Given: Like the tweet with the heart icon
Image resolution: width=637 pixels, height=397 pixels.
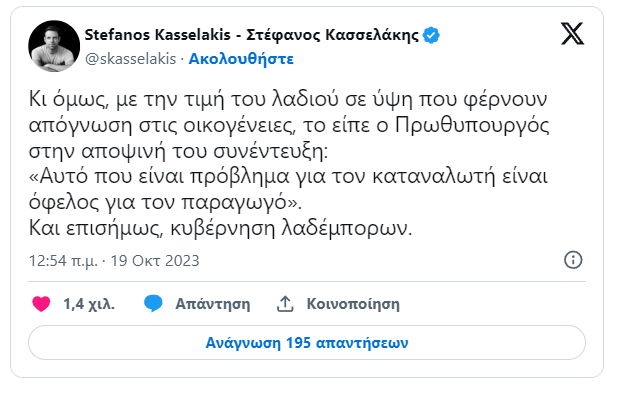Looking at the screenshot, I should pyautogui.click(x=41, y=304).
